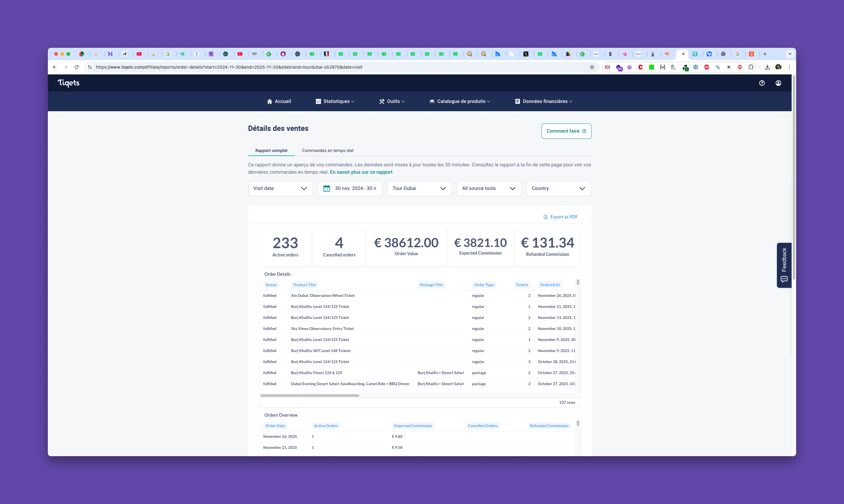844x504 pixels.
Task: Open the browser downloads icon
Action: [x=767, y=67]
